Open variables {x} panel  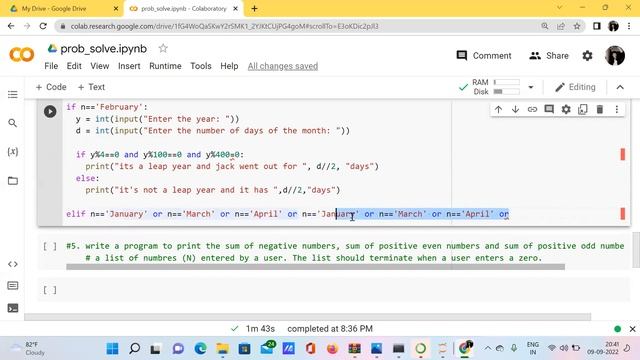pos(13,151)
